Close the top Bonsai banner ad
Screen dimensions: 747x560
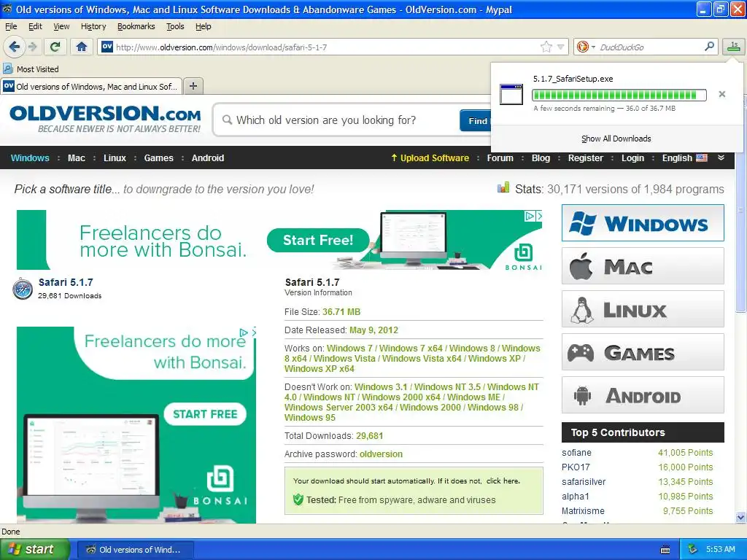click(539, 216)
